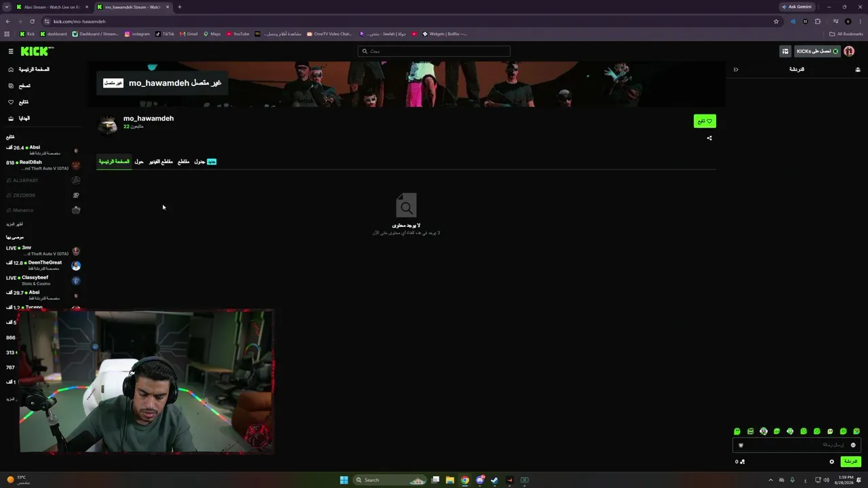Open emoji picker in chat input
This screenshot has width=868, height=488.
[853, 445]
